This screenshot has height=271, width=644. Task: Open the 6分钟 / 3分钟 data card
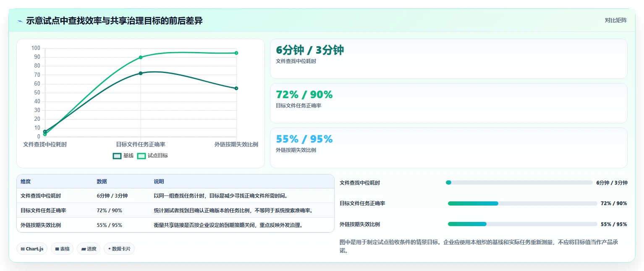coord(448,59)
